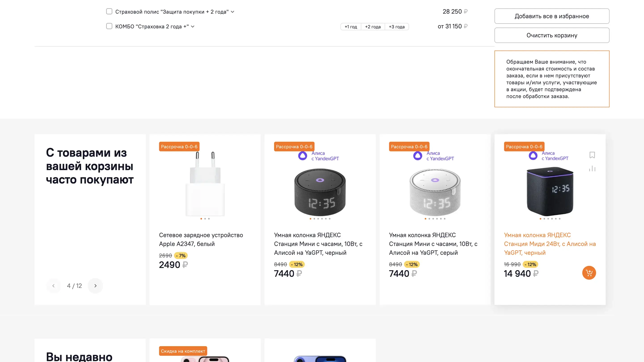
Task: Select the +1 год insurance option
Action: pos(350,27)
